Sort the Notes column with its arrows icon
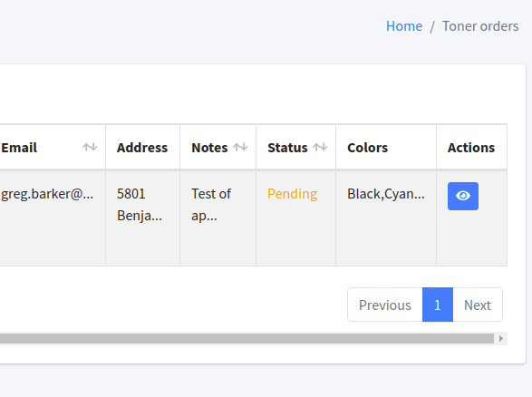The width and height of the screenshot is (532, 397). (240, 147)
